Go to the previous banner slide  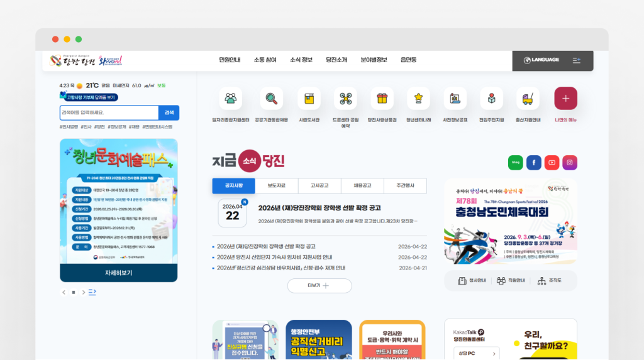coord(64,292)
